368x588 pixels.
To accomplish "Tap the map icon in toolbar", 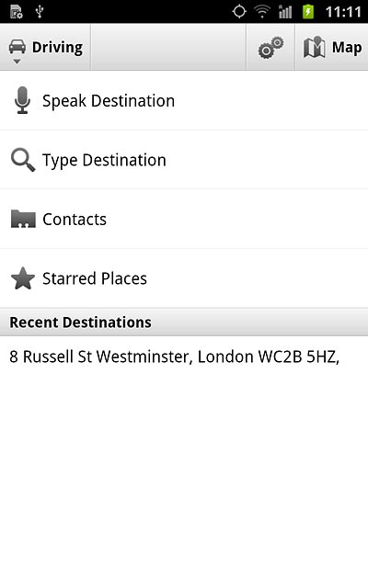I will coord(314,47).
